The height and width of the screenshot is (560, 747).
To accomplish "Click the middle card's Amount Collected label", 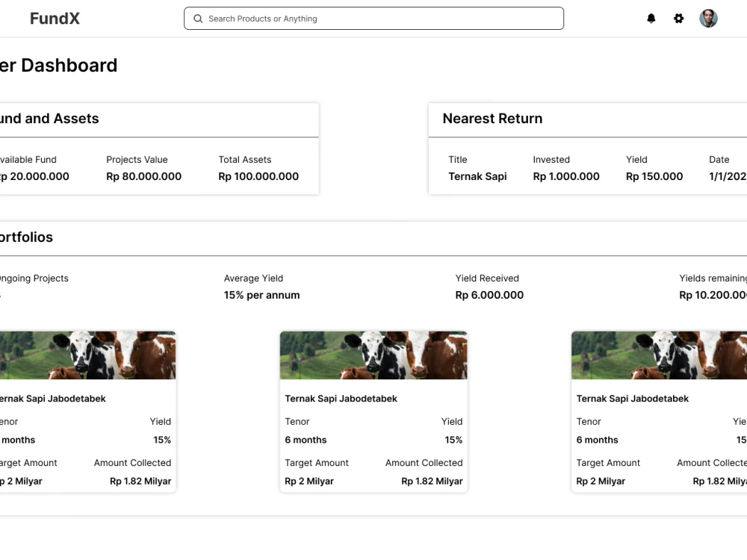I will click(424, 463).
